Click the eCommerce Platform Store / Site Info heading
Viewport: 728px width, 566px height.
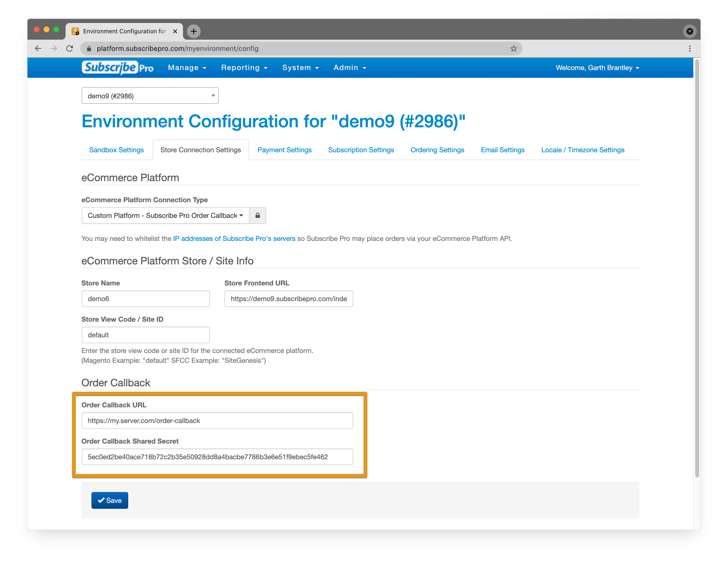click(x=167, y=261)
